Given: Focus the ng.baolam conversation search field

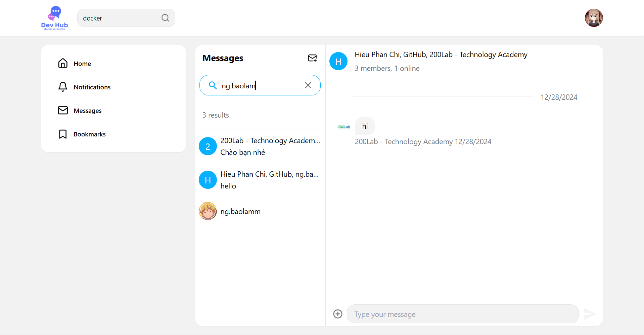Looking at the screenshot, I should [x=260, y=85].
